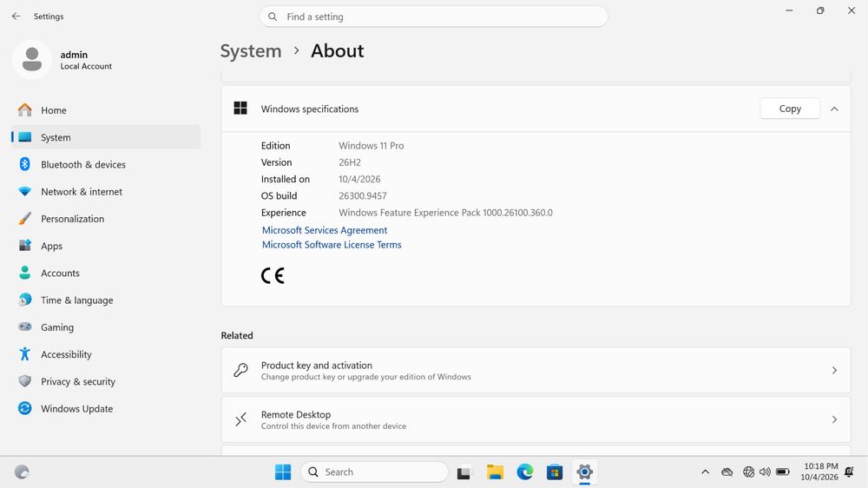Select the edition value Windows 11 Pro

371,146
